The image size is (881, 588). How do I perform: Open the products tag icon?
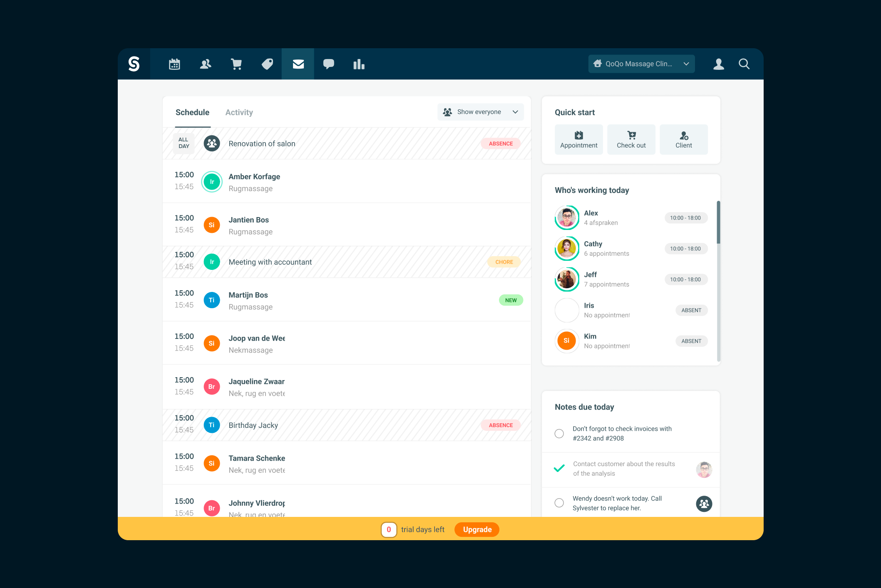pos(267,64)
